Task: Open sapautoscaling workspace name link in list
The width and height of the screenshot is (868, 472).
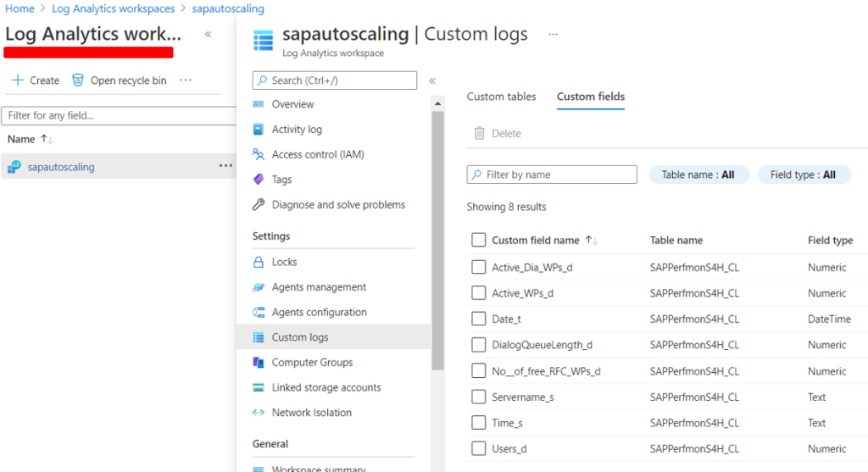Action: [61, 167]
